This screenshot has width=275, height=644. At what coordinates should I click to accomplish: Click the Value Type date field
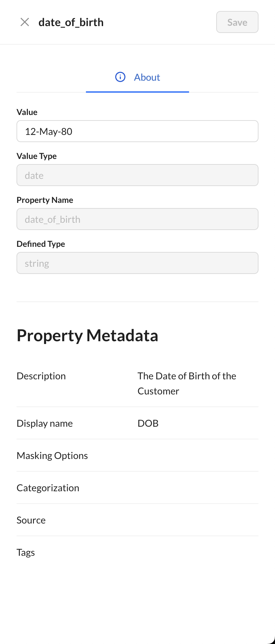pos(137,175)
